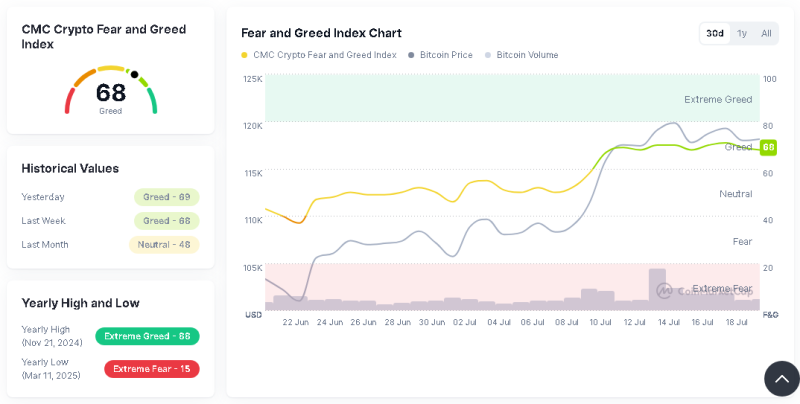Viewport: 800px width, 404px height.
Task: Switch chart range to All
Action: (x=766, y=33)
